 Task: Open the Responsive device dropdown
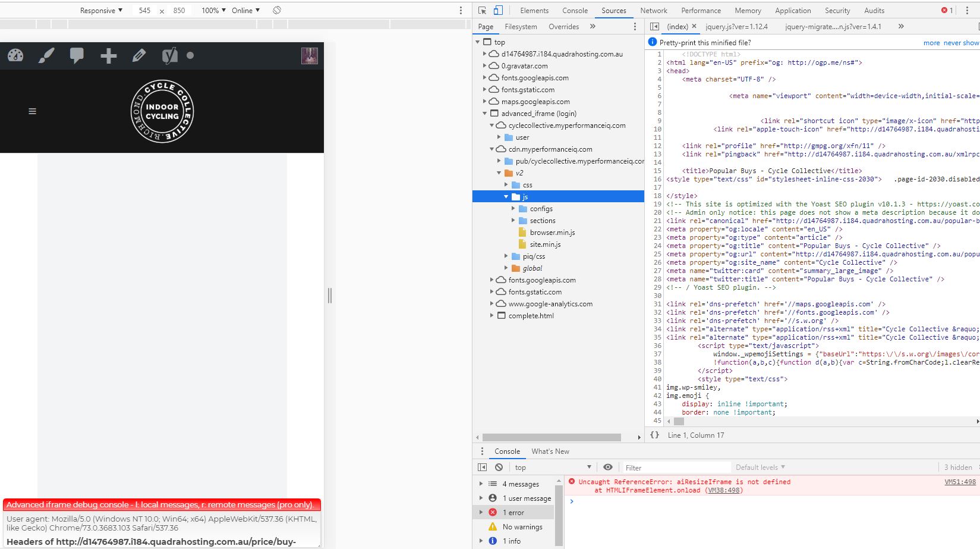click(102, 11)
